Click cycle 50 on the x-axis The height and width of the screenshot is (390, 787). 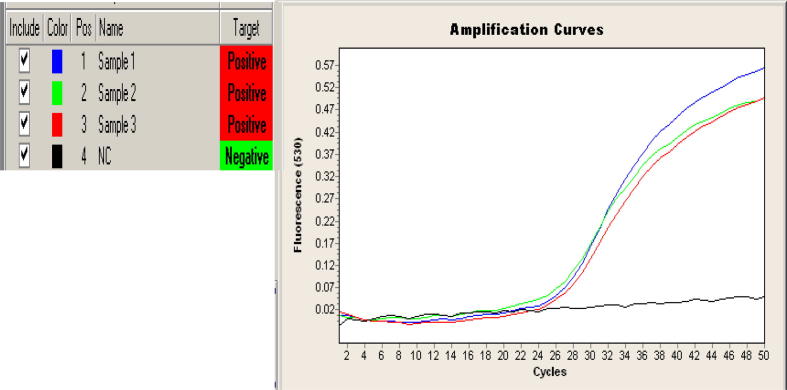(764, 355)
